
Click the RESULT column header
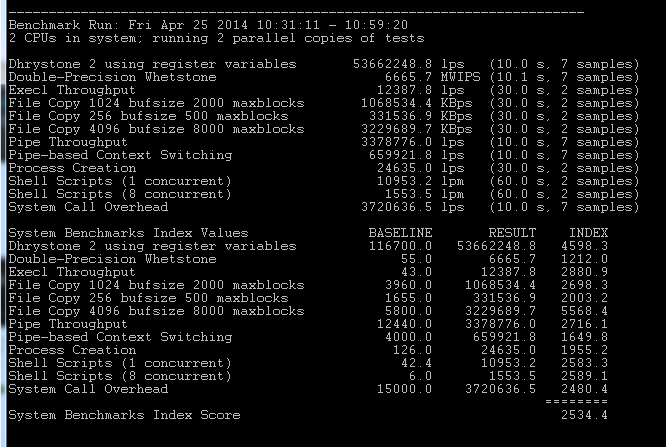(512, 233)
